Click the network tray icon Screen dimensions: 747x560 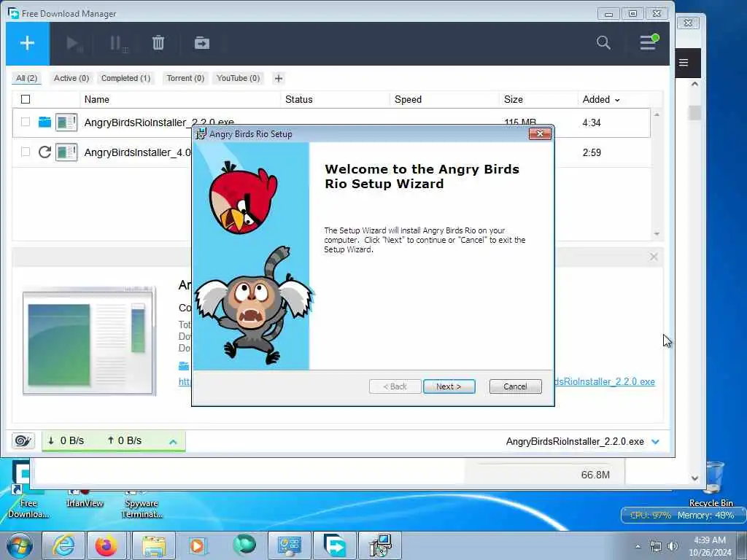click(656, 546)
